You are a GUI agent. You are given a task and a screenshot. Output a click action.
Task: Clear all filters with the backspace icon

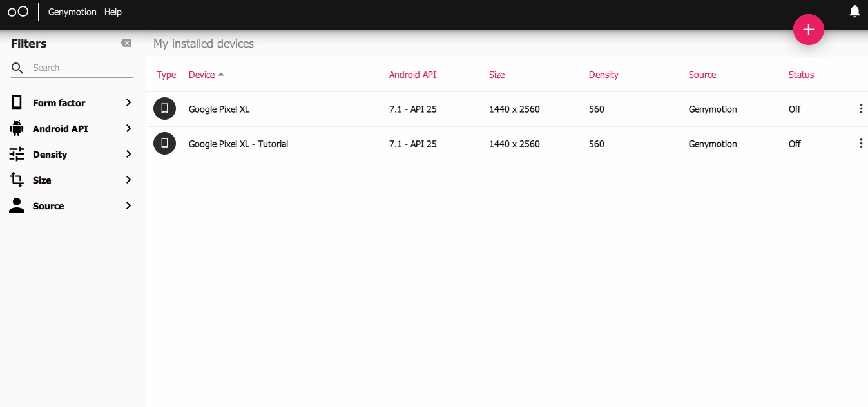coord(126,43)
